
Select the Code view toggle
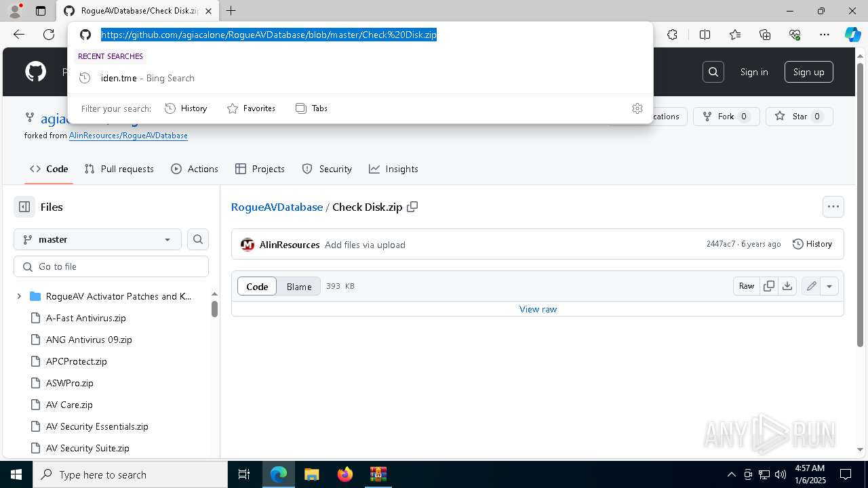click(x=257, y=287)
